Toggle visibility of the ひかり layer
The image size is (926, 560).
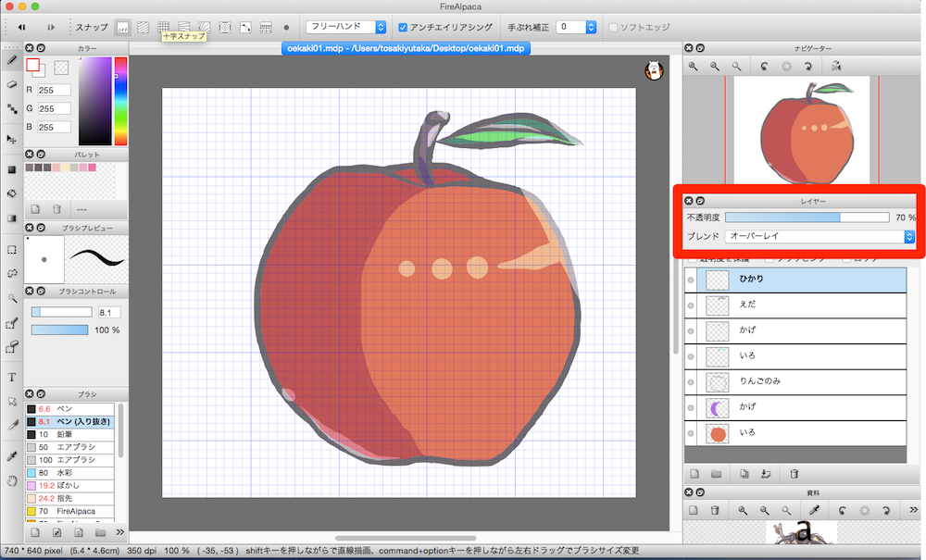[691, 280]
